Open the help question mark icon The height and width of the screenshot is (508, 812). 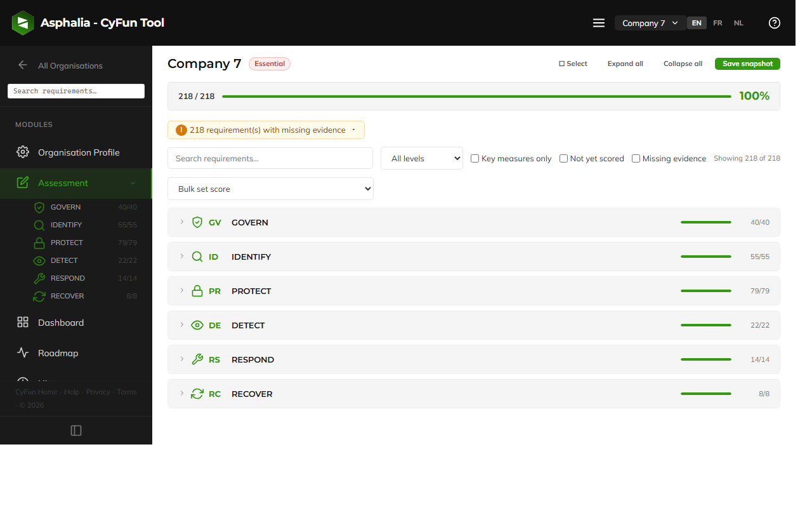[774, 22]
